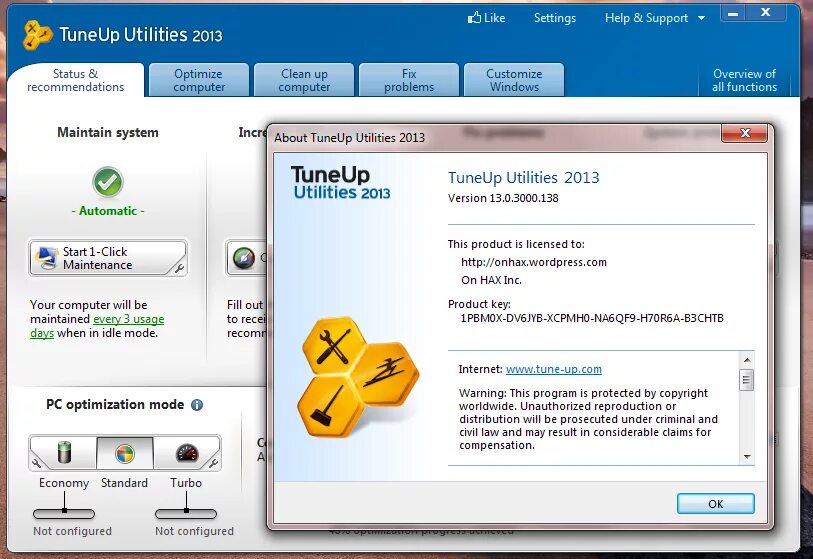Switch to Status & recommendations tab
This screenshot has width=813, height=559.
(76, 80)
